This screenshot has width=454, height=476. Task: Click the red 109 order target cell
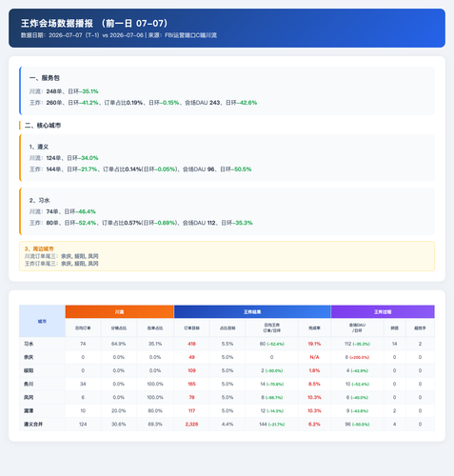[191, 370]
